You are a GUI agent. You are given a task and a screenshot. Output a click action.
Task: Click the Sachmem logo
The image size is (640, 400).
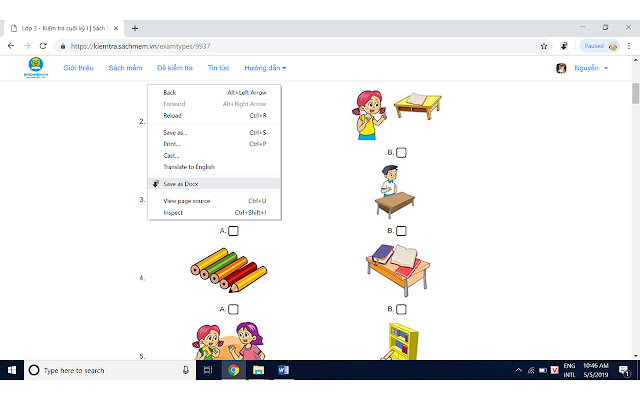[x=36, y=68]
